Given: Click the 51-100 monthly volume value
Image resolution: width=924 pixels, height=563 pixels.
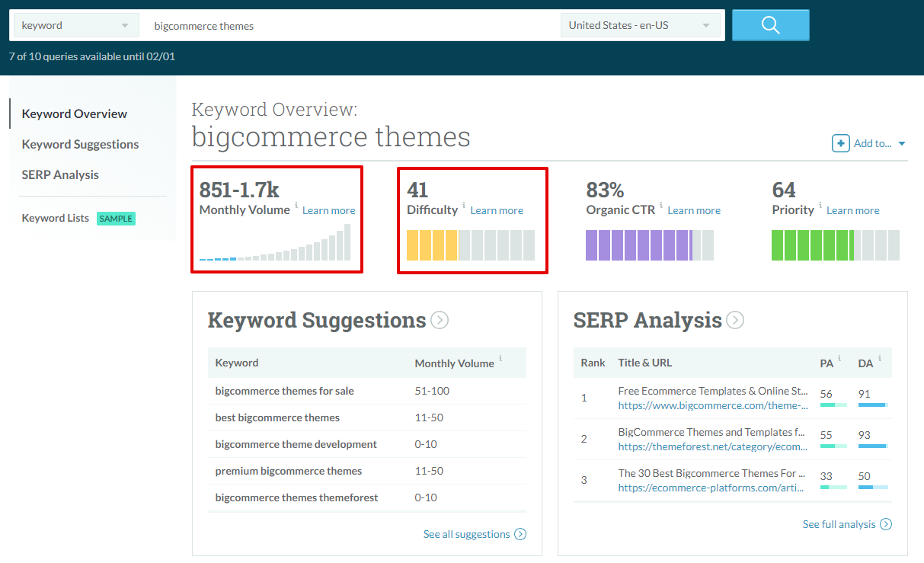Looking at the screenshot, I should [x=432, y=391].
